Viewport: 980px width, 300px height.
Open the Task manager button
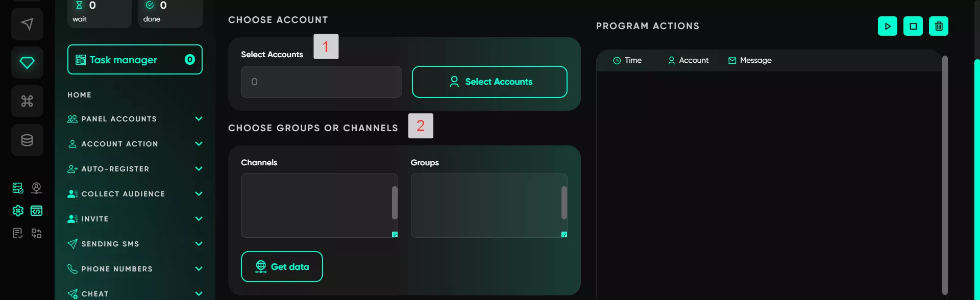pos(135,59)
